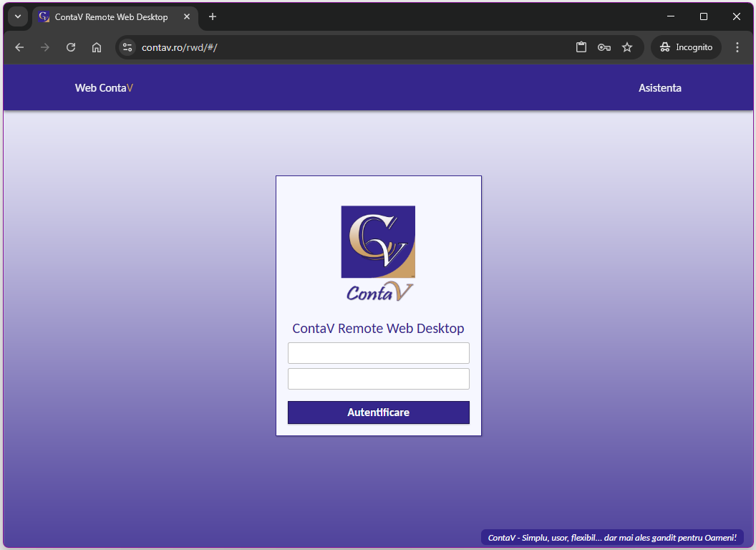Focus the username input field
The height and width of the screenshot is (550, 756).
378,353
